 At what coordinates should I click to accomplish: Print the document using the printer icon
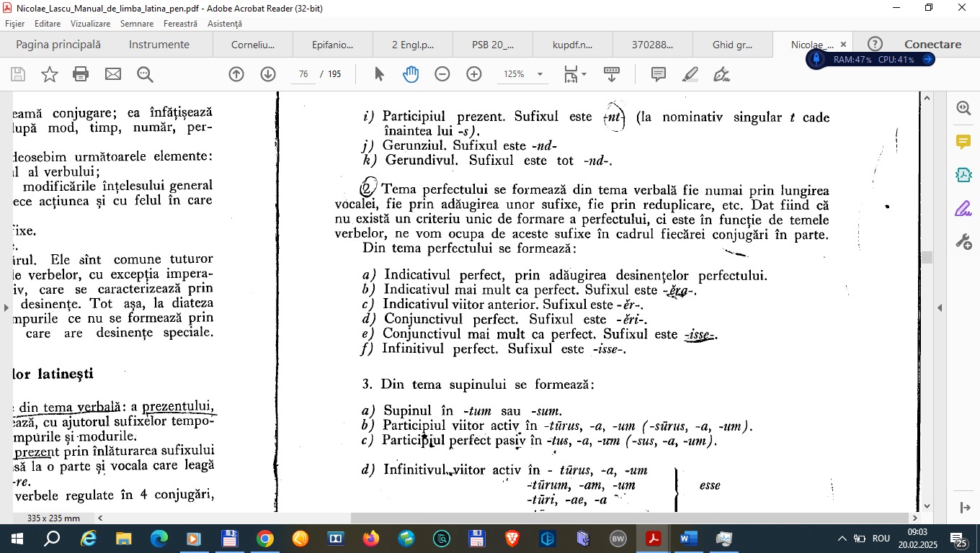81,74
